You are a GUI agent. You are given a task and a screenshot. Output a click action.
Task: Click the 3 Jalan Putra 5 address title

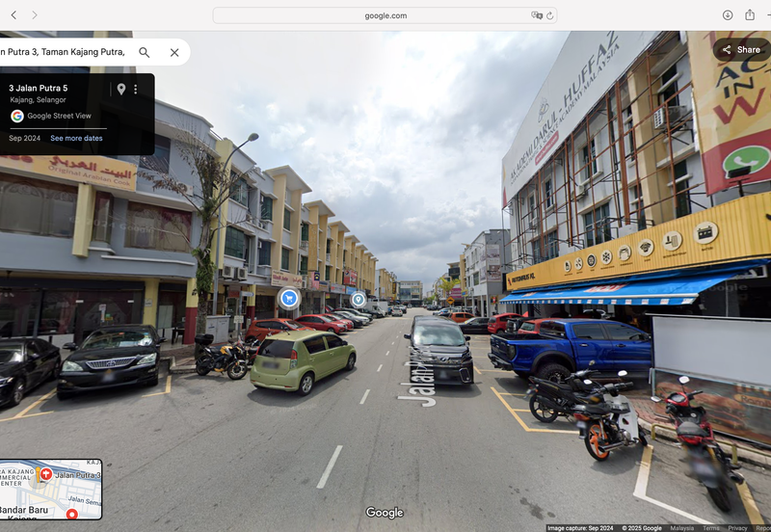[x=39, y=88]
